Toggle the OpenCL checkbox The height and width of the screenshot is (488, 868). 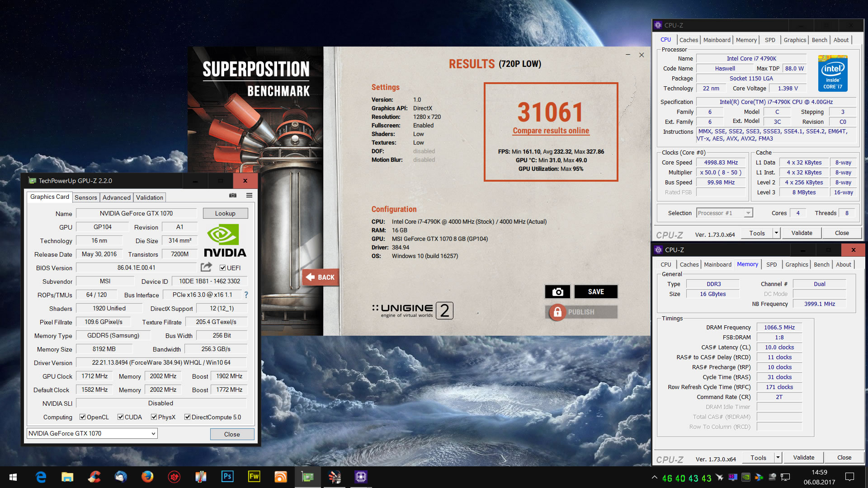(83, 417)
